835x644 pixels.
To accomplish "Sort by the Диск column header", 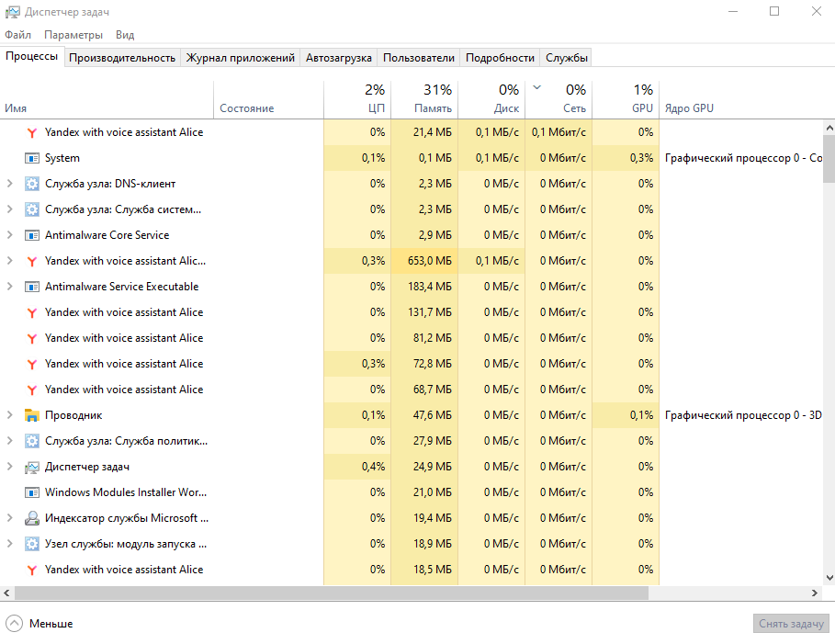I will tap(491, 99).
